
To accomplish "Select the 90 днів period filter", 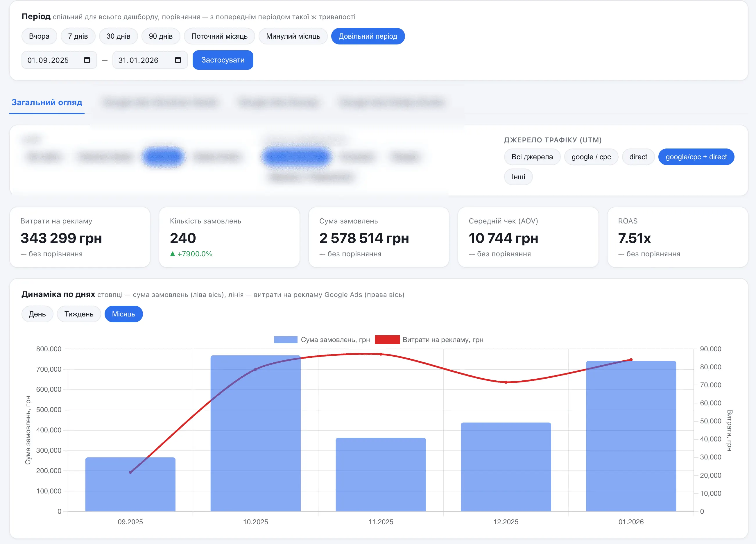I will click(161, 36).
